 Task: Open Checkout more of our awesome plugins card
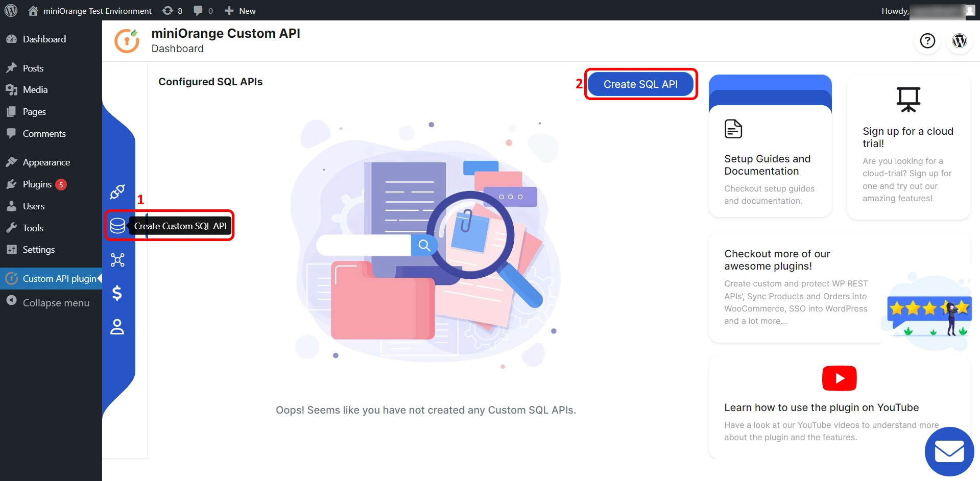pyautogui.click(x=840, y=287)
